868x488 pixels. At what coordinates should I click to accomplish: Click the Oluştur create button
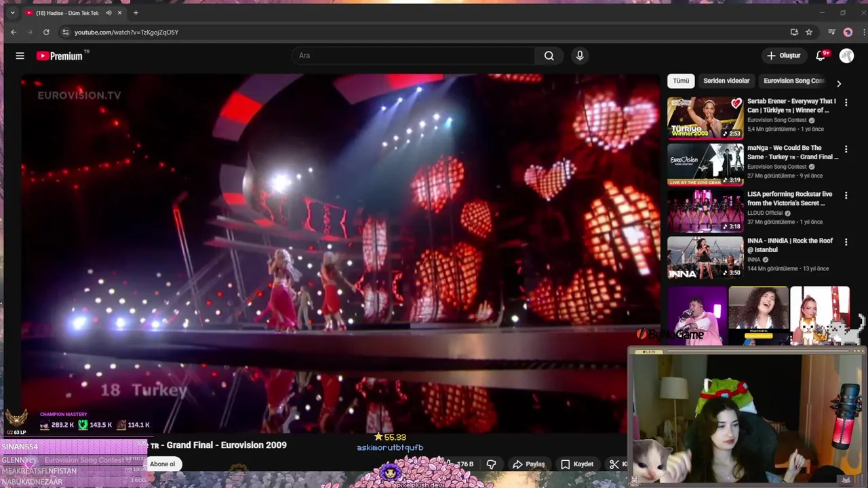(x=783, y=56)
